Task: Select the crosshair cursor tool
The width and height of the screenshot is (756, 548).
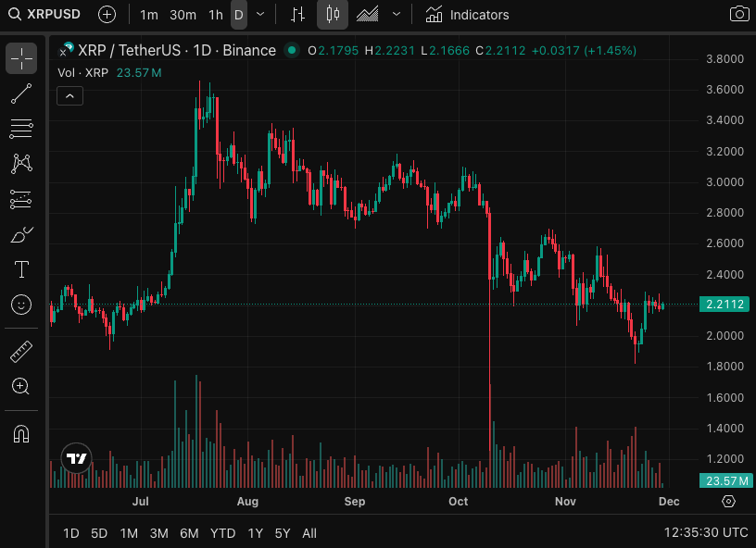Action: pos(21,58)
